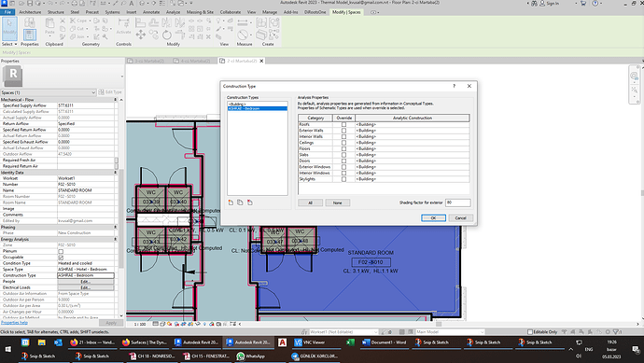This screenshot has width=644, height=363.
Task: Enable Override for Exterior Windows
Action: click(343, 167)
